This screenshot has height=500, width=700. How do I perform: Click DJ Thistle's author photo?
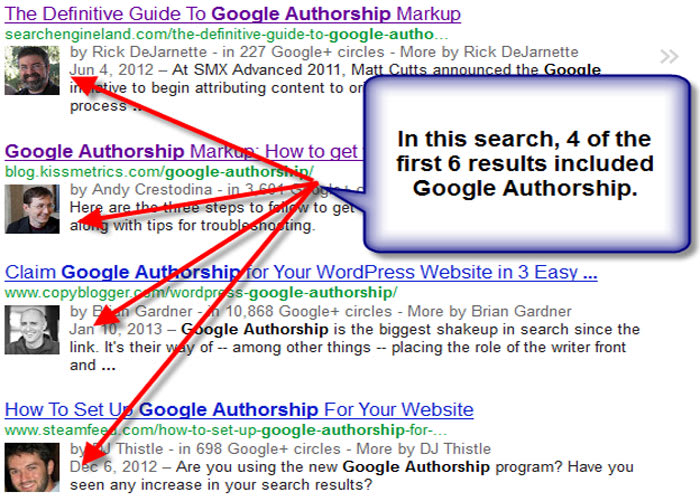(32, 467)
